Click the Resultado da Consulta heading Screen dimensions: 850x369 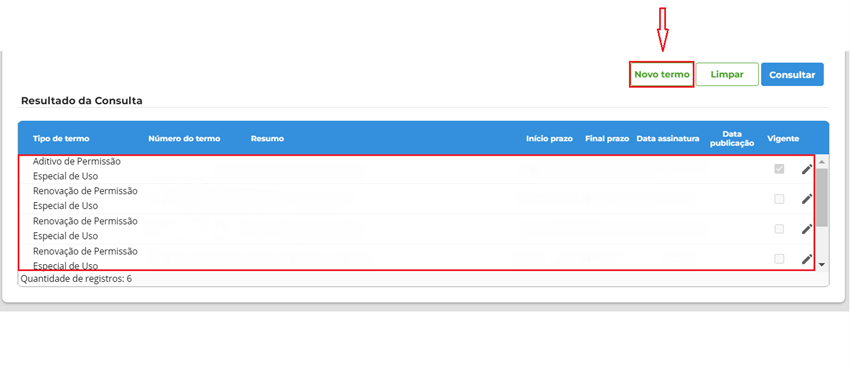[x=82, y=101]
